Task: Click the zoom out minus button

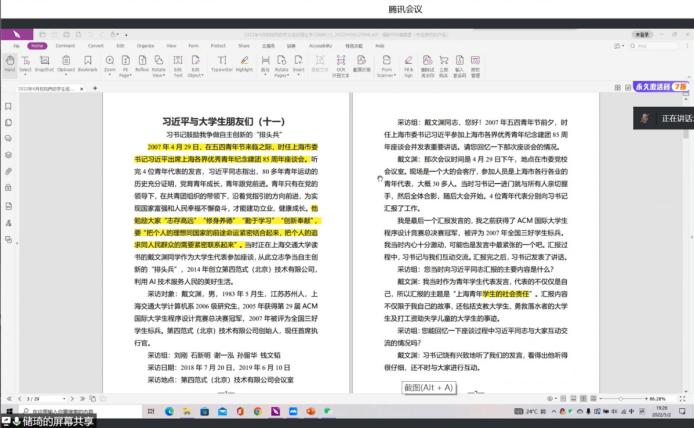Action: (601, 398)
